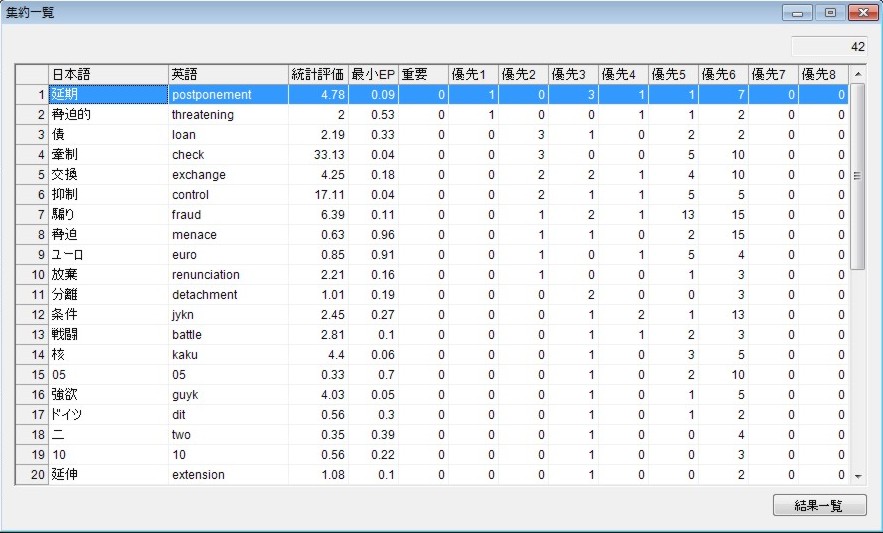The image size is (883, 533).
Task: Click the count field showing 42
Action: (x=829, y=46)
